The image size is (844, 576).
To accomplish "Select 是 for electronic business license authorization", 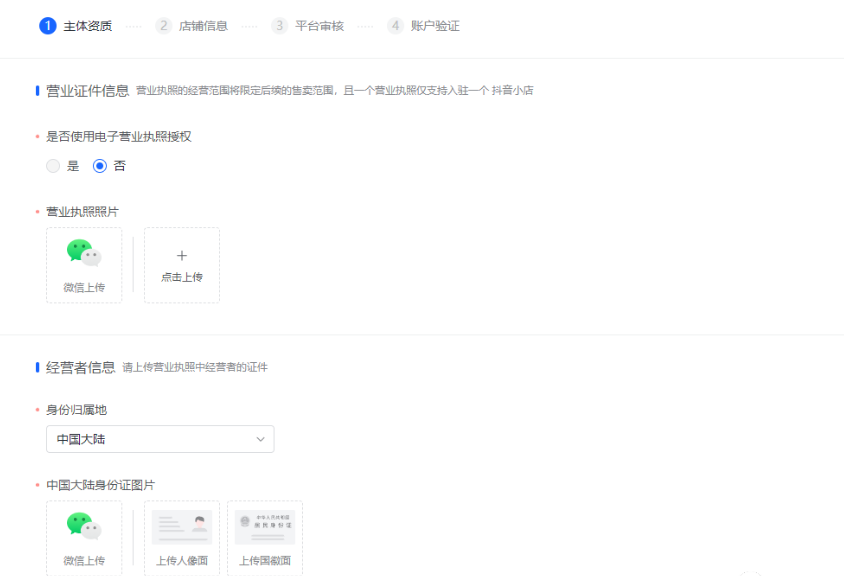I will click(x=53, y=166).
